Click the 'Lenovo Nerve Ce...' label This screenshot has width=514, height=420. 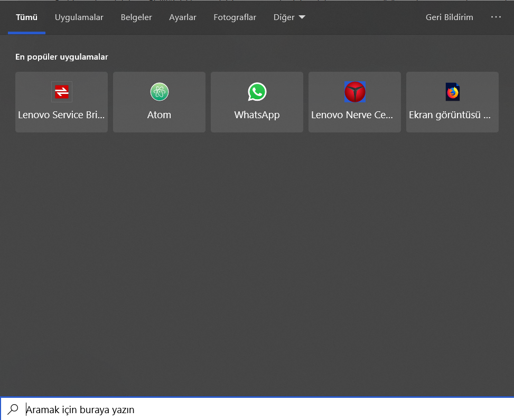[x=352, y=115]
